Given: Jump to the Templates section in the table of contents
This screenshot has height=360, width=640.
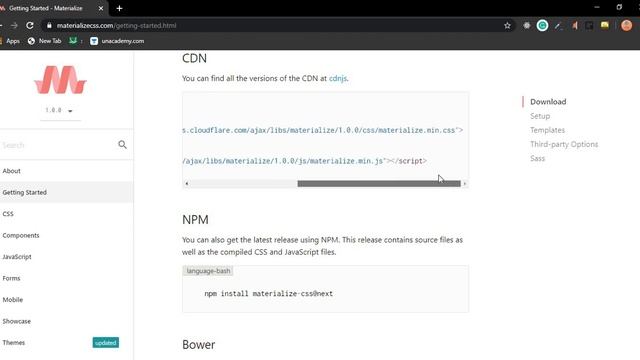Looking at the screenshot, I should pyautogui.click(x=547, y=130).
